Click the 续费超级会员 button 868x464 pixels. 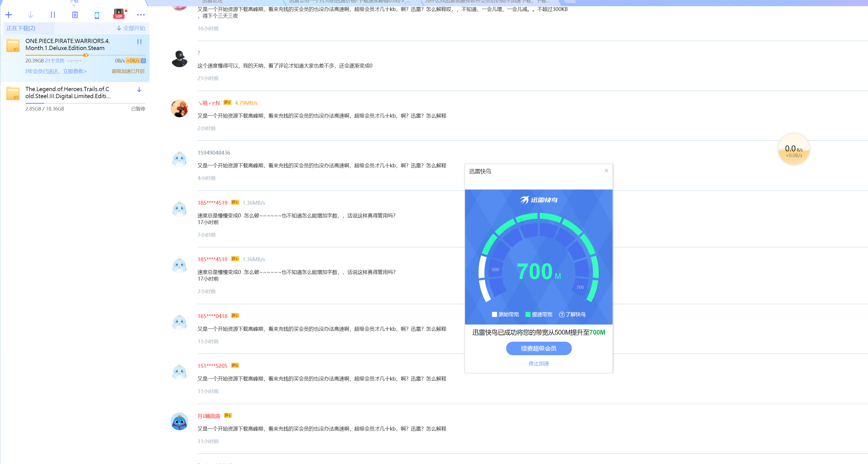[538, 348]
